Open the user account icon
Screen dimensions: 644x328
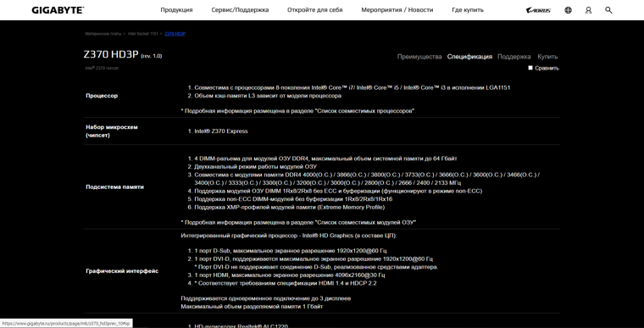[x=589, y=10]
